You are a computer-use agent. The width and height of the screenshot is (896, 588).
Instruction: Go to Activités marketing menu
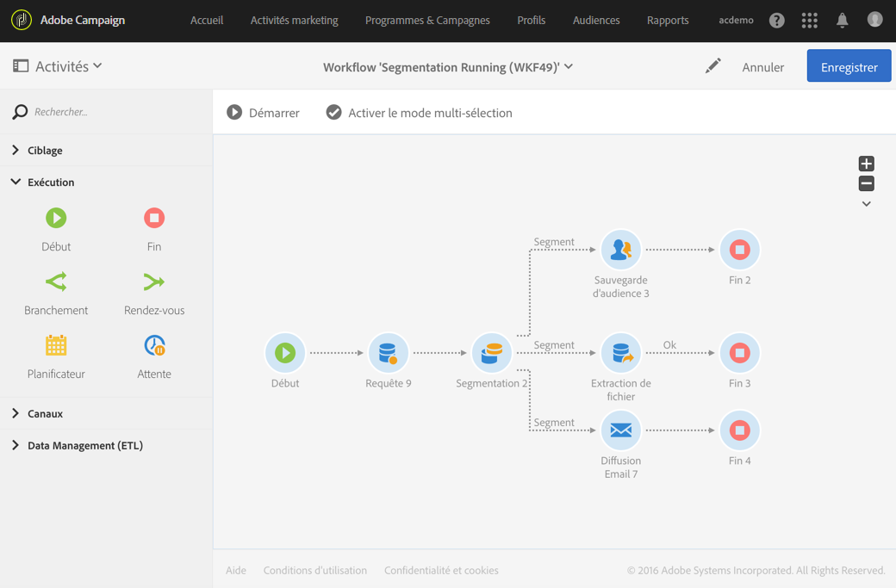point(294,20)
